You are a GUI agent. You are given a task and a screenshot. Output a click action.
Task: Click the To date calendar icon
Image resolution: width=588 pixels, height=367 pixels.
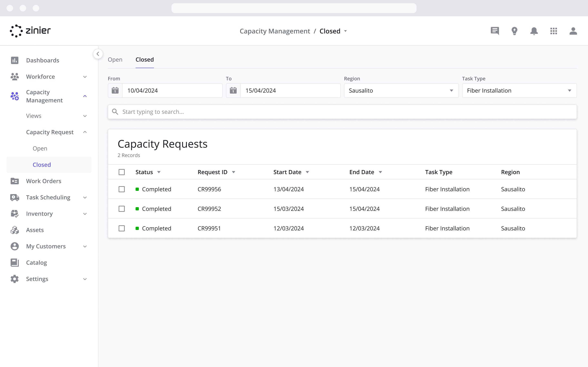tap(233, 91)
